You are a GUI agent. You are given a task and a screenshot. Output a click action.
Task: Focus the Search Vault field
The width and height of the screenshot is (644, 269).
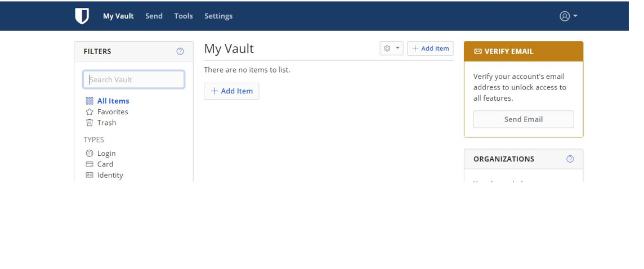[134, 80]
